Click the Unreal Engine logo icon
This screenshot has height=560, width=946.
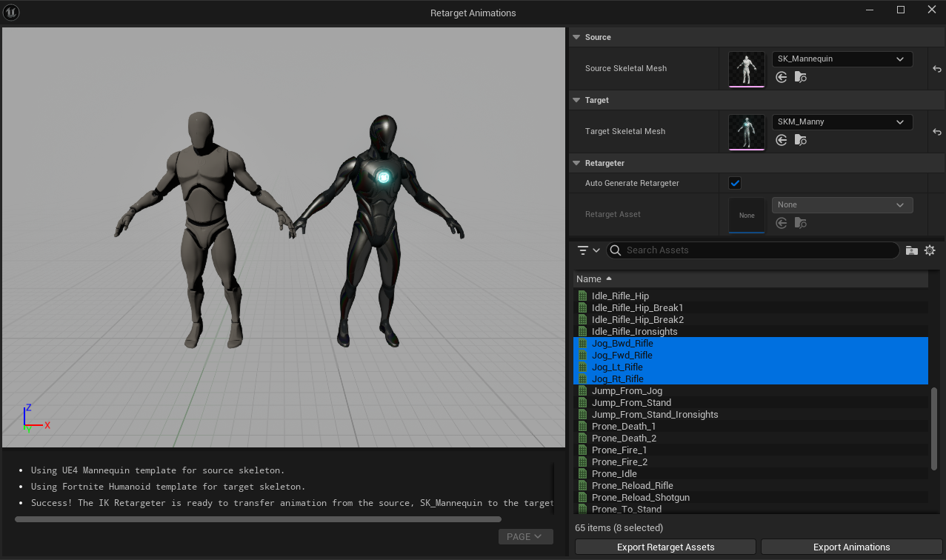point(12,12)
